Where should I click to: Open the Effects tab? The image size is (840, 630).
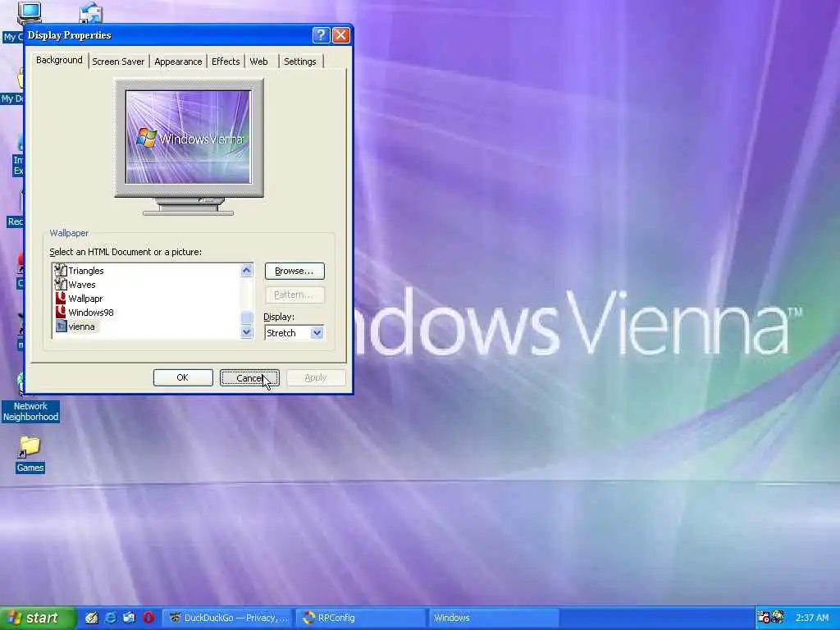tap(226, 62)
